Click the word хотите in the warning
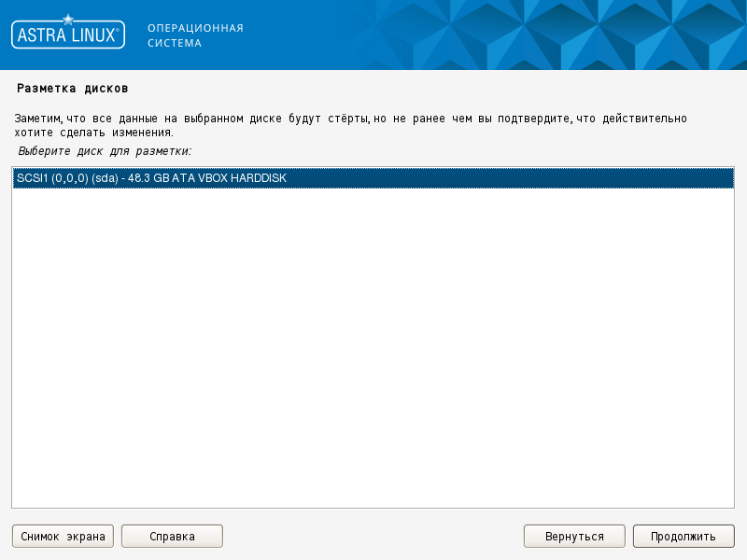This screenshot has height=560, width=747. point(29,130)
